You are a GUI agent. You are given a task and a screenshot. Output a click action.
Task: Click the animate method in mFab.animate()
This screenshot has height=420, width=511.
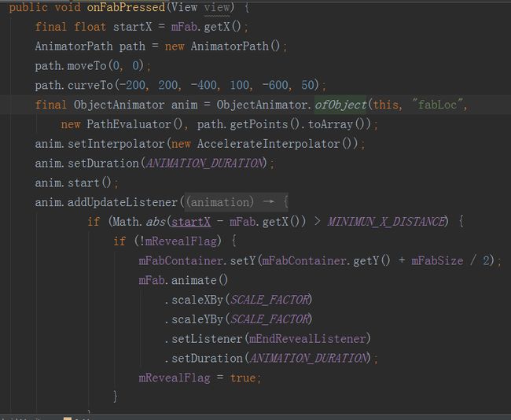click(194, 280)
